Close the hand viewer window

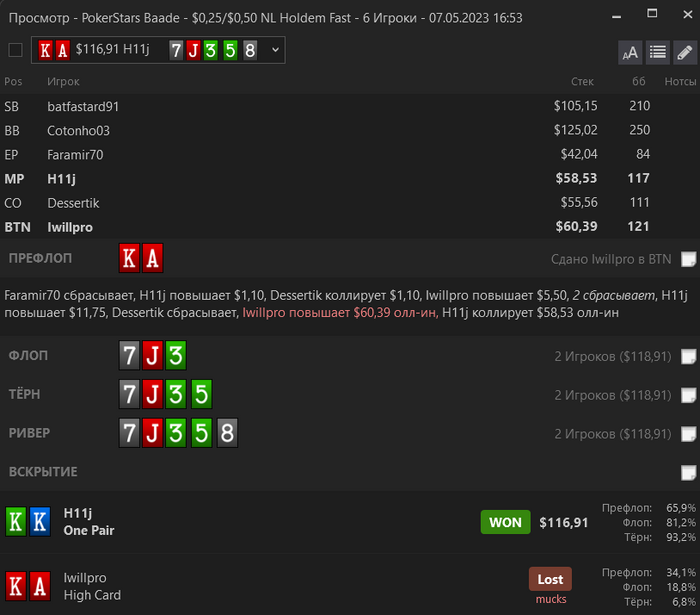click(x=688, y=14)
